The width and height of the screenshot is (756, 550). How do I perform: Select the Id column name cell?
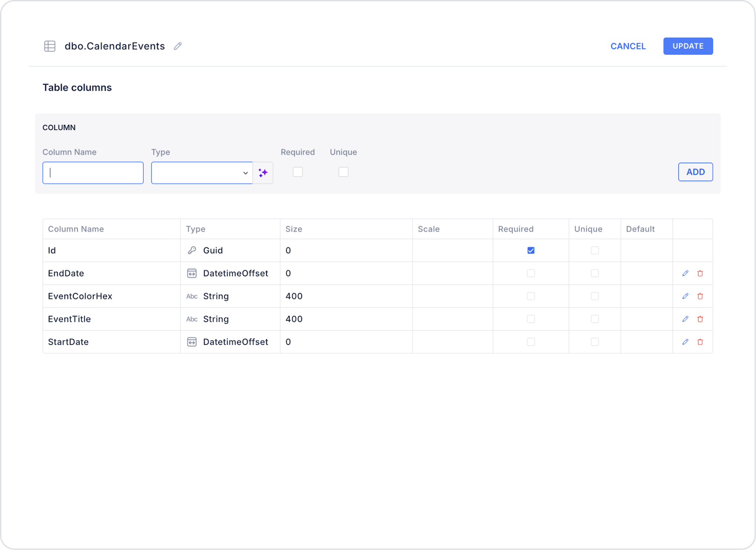[112, 250]
